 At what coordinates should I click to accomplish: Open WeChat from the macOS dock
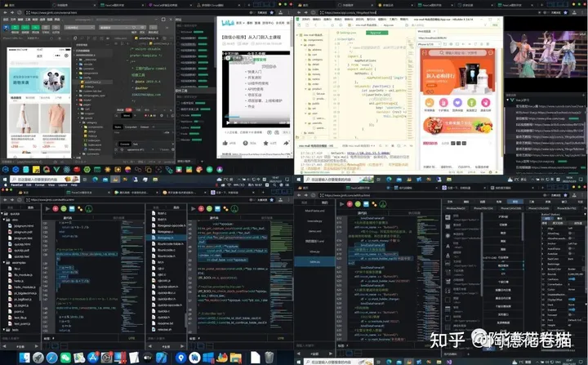coord(64,357)
